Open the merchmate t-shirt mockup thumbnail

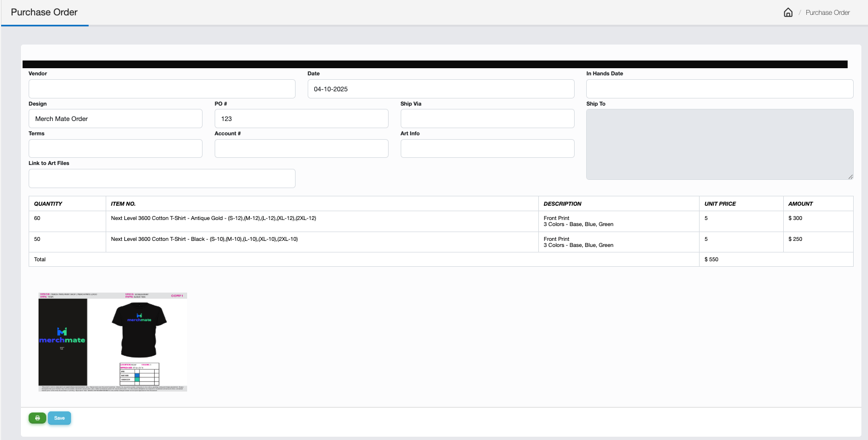pyautogui.click(x=113, y=342)
